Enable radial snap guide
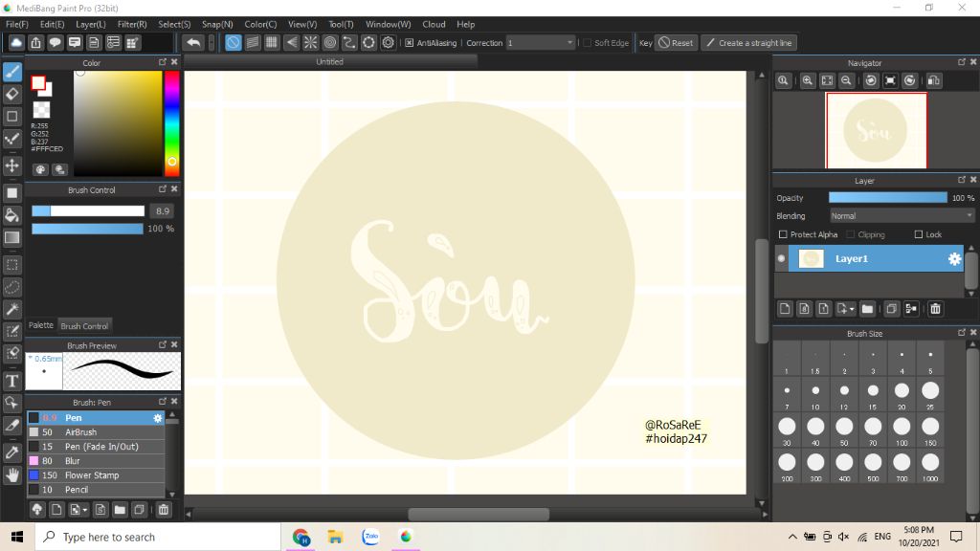The height and width of the screenshot is (551, 980). tap(311, 42)
